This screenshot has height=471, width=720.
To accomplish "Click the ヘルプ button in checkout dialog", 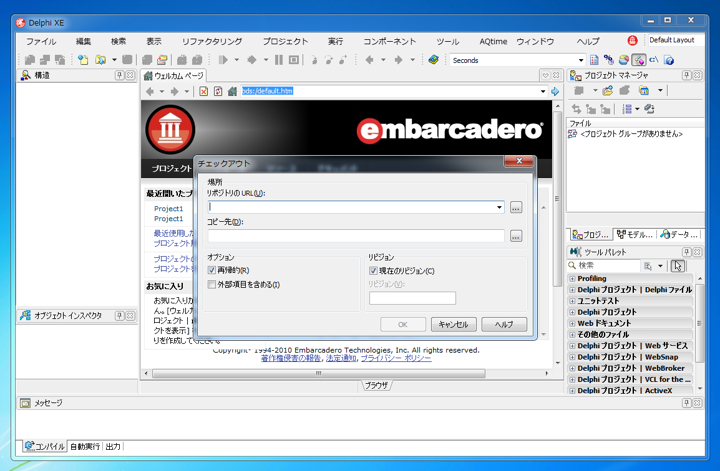I will (x=504, y=325).
